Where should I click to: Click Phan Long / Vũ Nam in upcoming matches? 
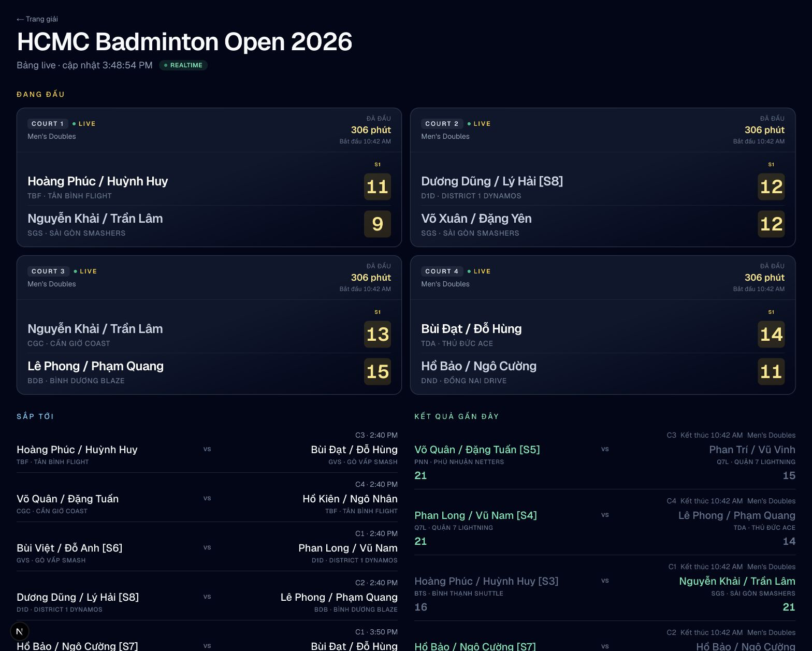pos(348,548)
